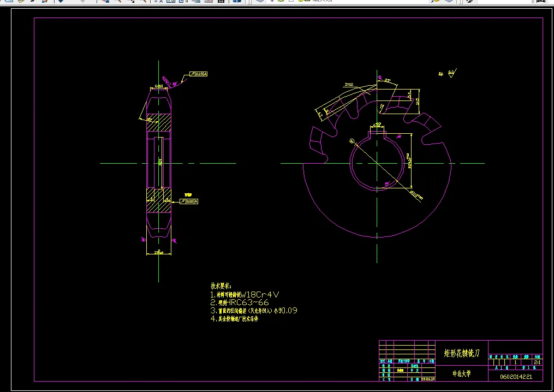Select the 0.02 A runout tolerance frame
The width and height of the screenshot is (554, 392).
tap(189, 201)
